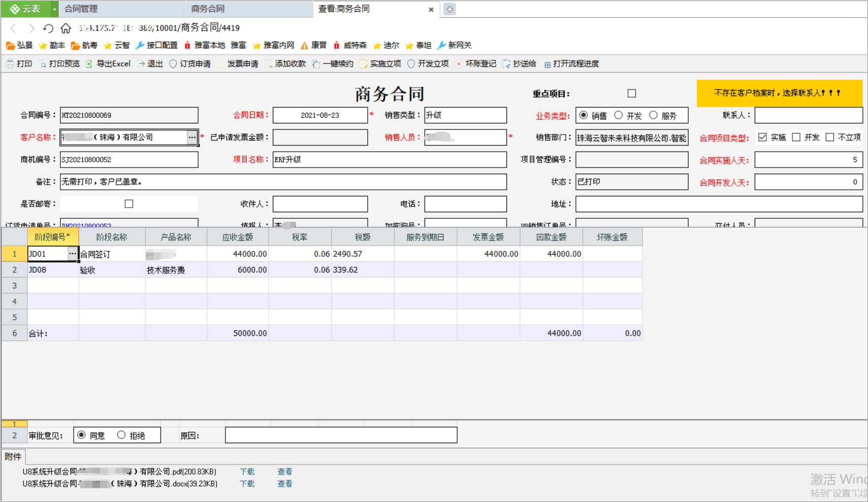This screenshot has height=502, width=868.
Task: Select the 销售 business type radio
Action: click(584, 115)
